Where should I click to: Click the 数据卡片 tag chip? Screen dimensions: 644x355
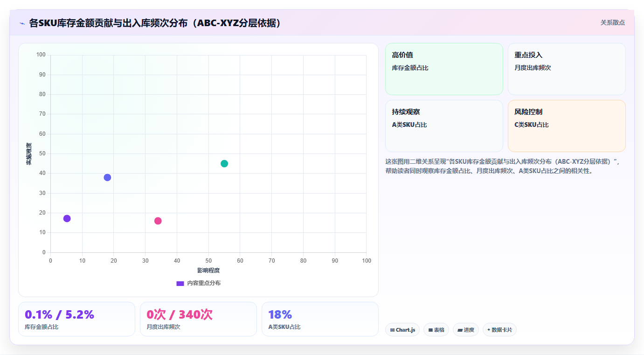coord(499,330)
